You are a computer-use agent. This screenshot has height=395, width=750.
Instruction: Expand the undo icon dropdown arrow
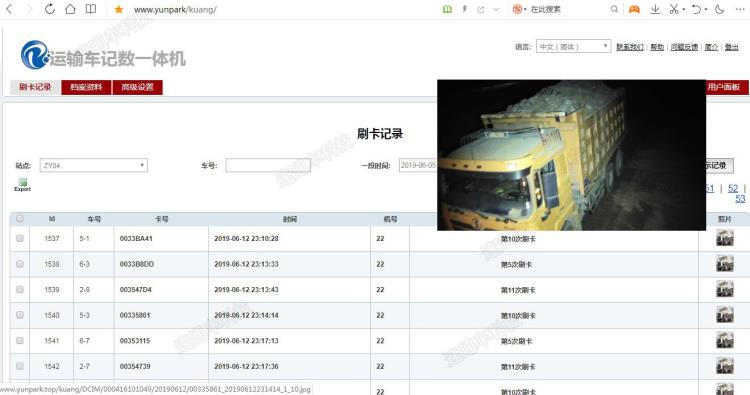706,9
